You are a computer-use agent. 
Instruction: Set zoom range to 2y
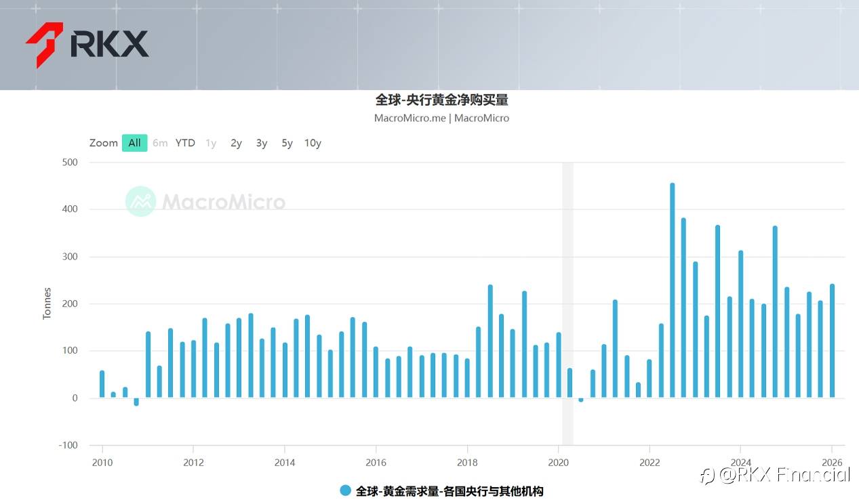[236, 143]
